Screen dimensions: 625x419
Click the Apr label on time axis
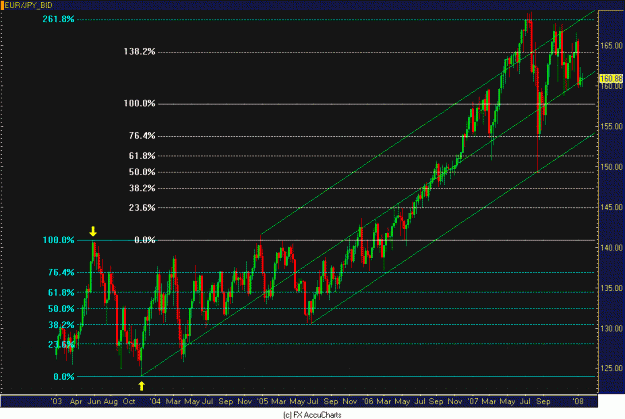point(76,401)
